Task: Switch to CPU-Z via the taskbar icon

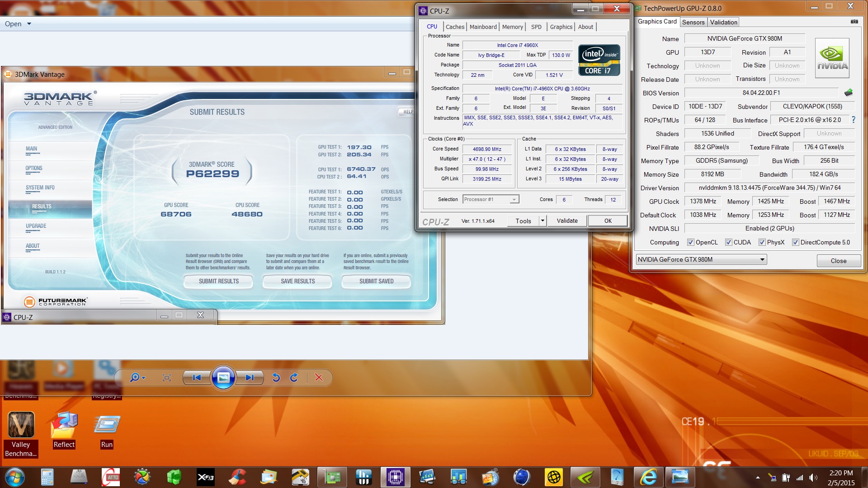Action: tap(395, 477)
